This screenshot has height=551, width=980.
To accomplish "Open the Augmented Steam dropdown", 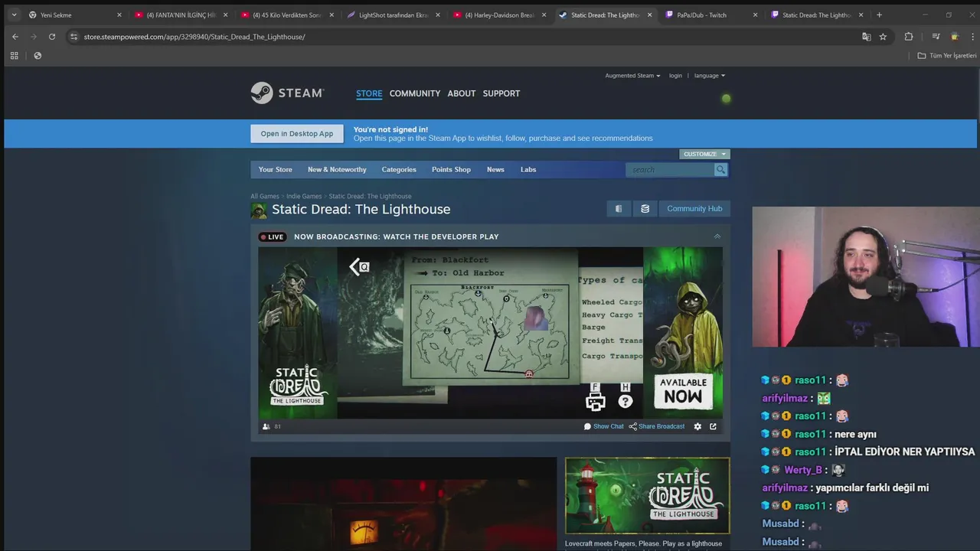I will pyautogui.click(x=632, y=76).
